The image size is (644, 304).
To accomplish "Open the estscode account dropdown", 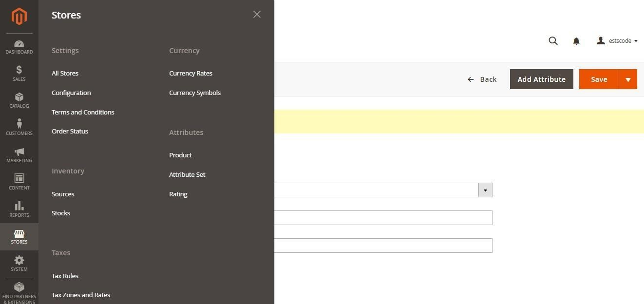I will (617, 41).
